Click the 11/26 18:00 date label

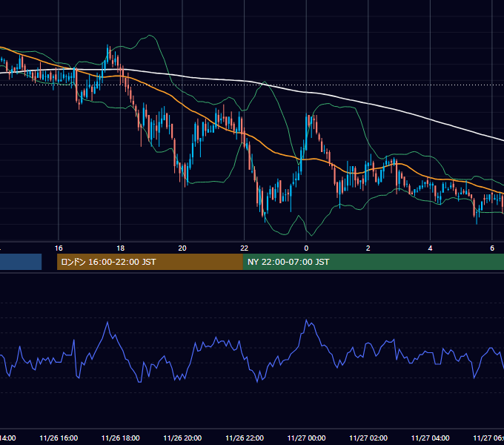pos(121,438)
